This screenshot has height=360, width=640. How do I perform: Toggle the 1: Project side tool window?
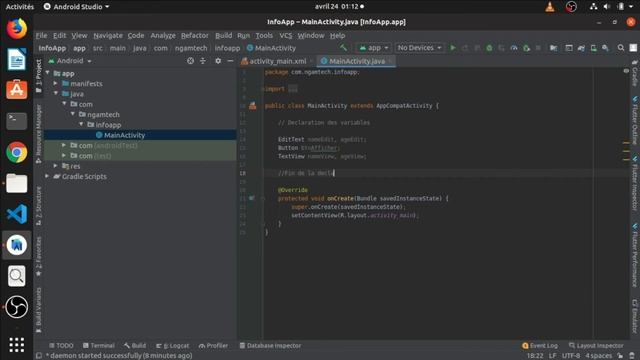38,76
